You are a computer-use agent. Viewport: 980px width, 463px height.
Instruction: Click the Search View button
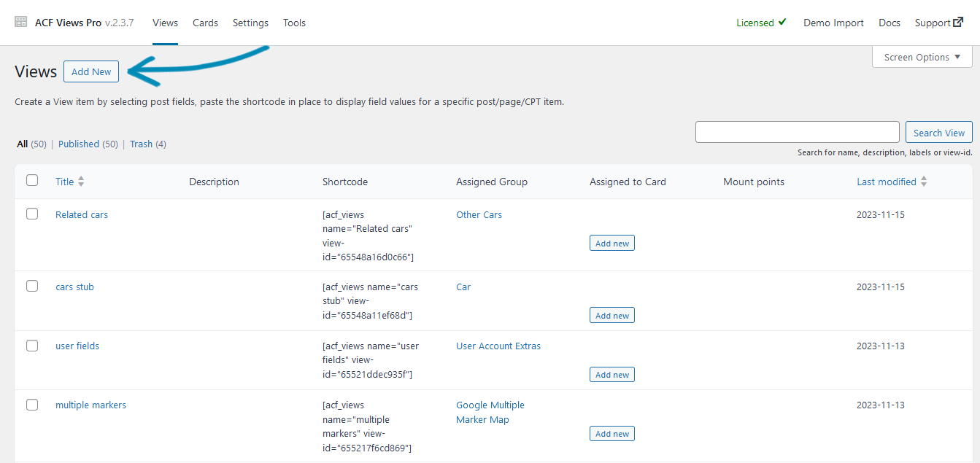(x=938, y=133)
